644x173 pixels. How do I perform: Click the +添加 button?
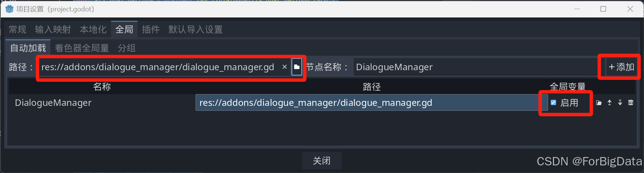621,67
